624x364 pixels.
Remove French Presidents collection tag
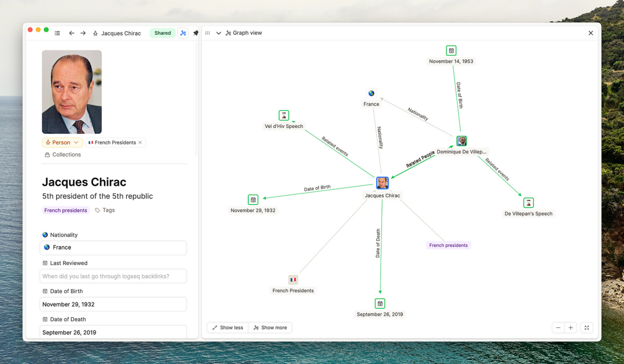[141, 142]
